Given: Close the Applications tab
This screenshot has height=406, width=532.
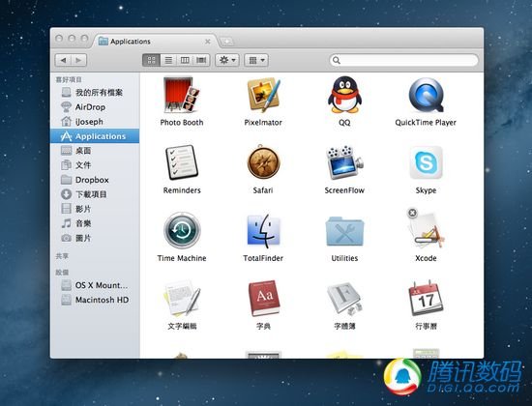Looking at the screenshot, I should [x=208, y=42].
